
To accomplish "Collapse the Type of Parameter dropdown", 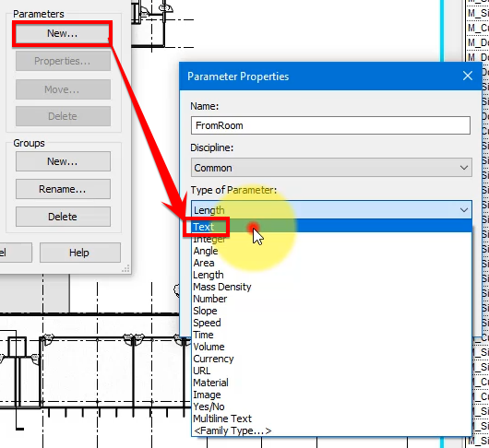I will click(x=331, y=210).
